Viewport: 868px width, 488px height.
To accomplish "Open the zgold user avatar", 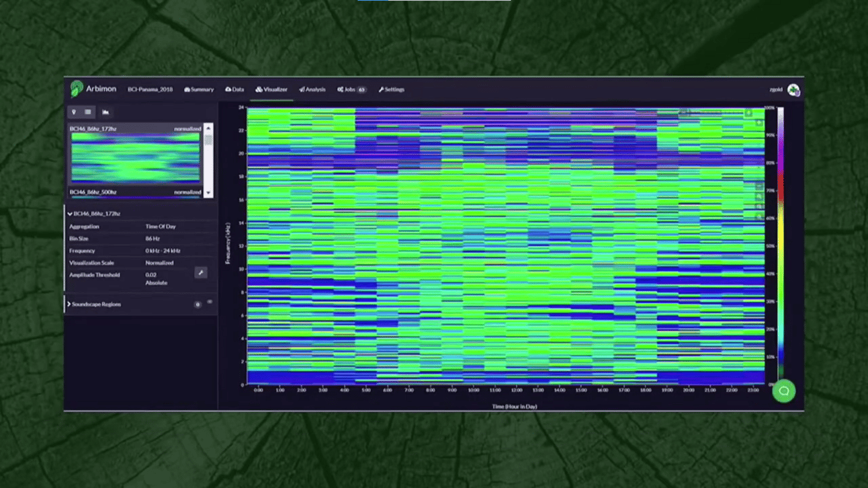I will (793, 90).
